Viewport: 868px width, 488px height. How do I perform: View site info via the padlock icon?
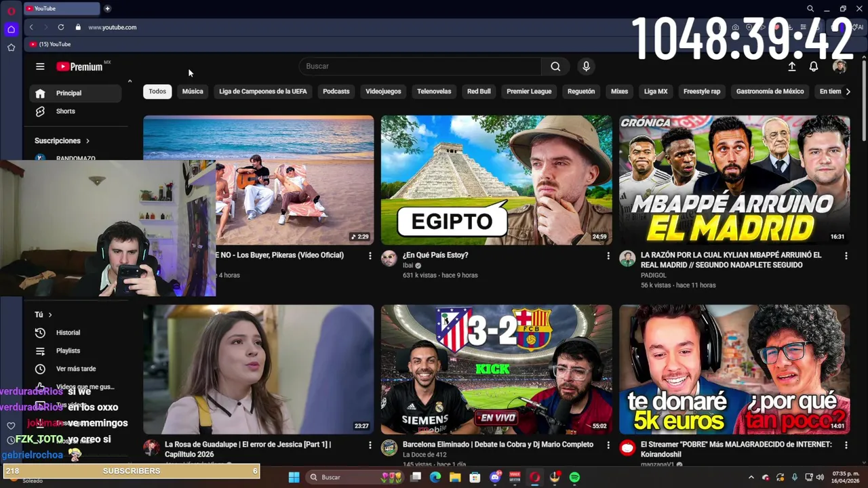tap(78, 27)
